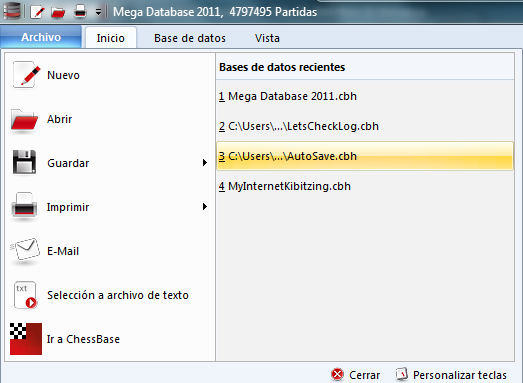Open recent LetsCheckLog.cbh database
Viewport: 523px width, 383px height.
[365, 126]
